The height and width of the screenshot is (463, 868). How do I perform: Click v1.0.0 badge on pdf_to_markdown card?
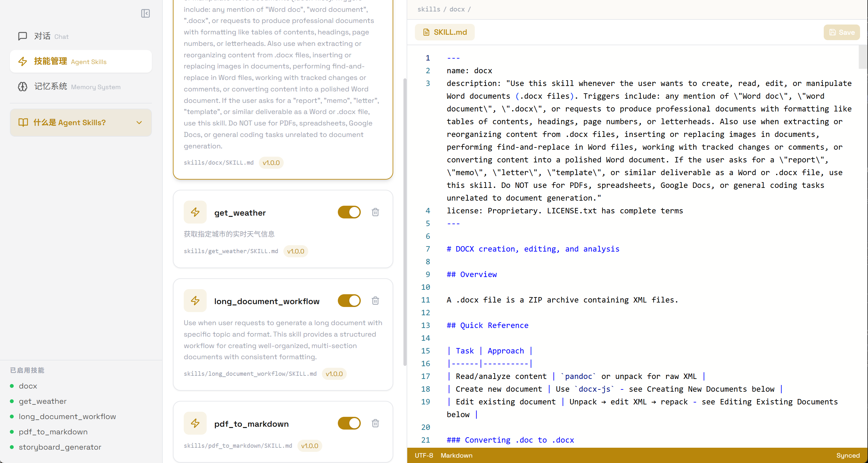point(309,445)
